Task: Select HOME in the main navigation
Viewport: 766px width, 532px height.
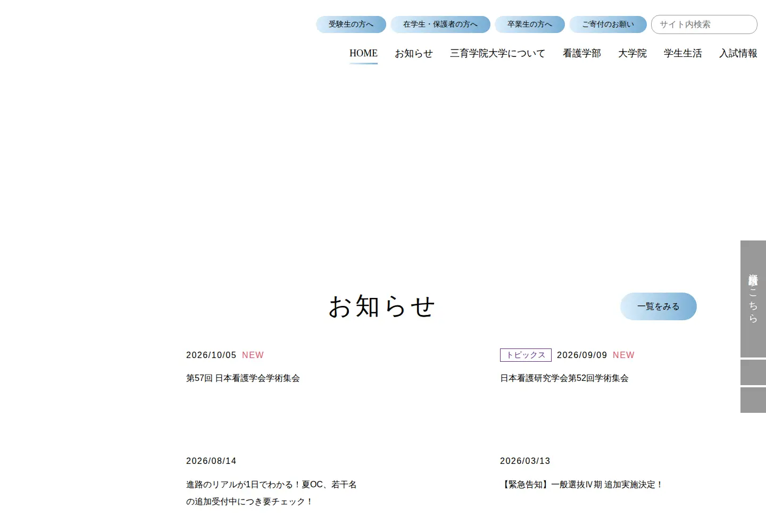Action: 363,53
